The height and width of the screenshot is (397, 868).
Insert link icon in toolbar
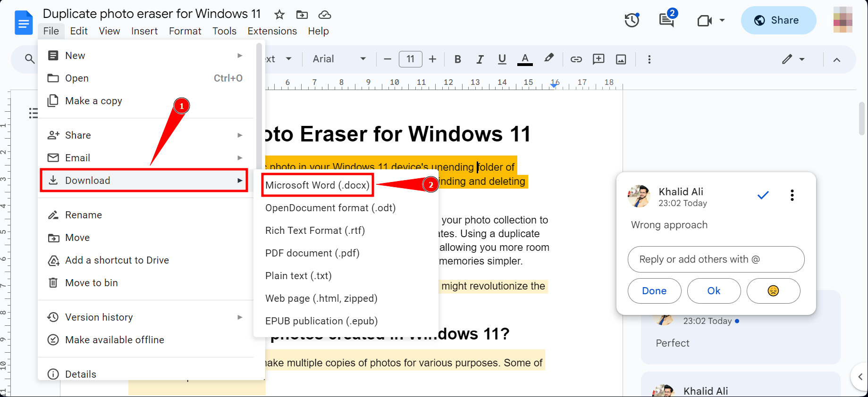click(x=576, y=59)
